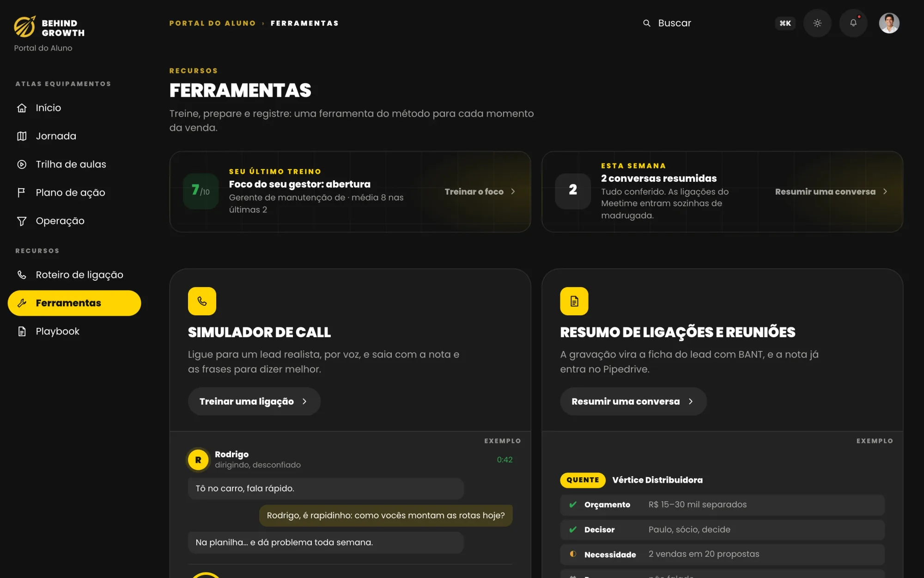This screenshot has height=578, width=924.
Task: Click 'Paulo, sócio, decide' value
Action: [x=689, y=529]
